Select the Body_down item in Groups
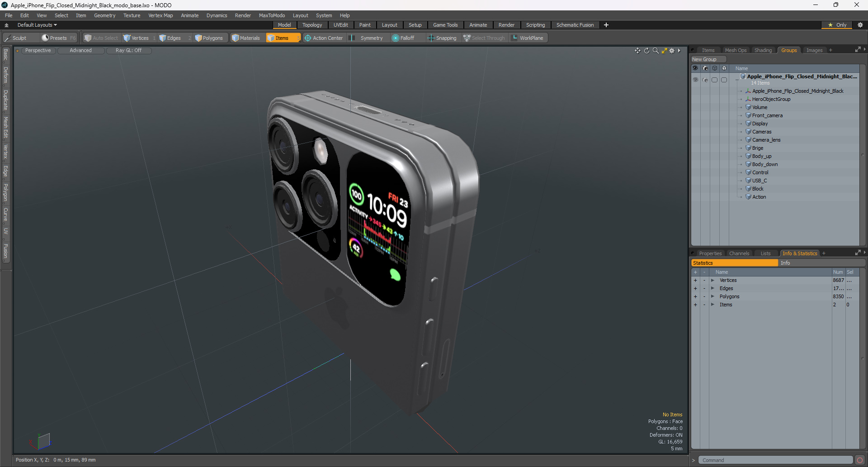 (x=764, y=164)
